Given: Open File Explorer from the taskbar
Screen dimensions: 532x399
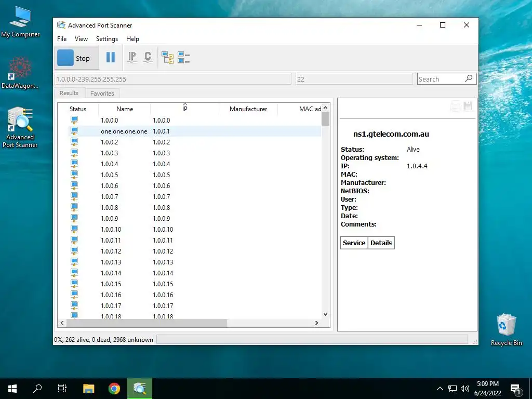Looking at the screenshot, I should [x=88, y=389].
